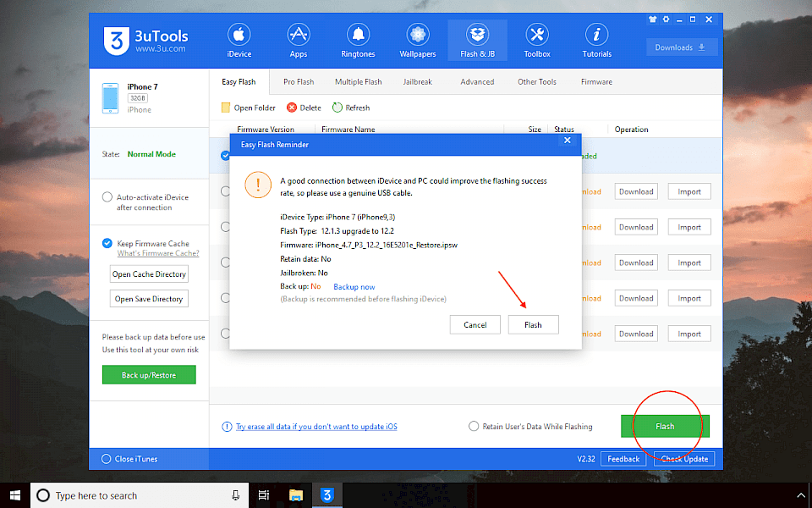
Task: Show hidden system tray icons
Action: click(801, 495)
